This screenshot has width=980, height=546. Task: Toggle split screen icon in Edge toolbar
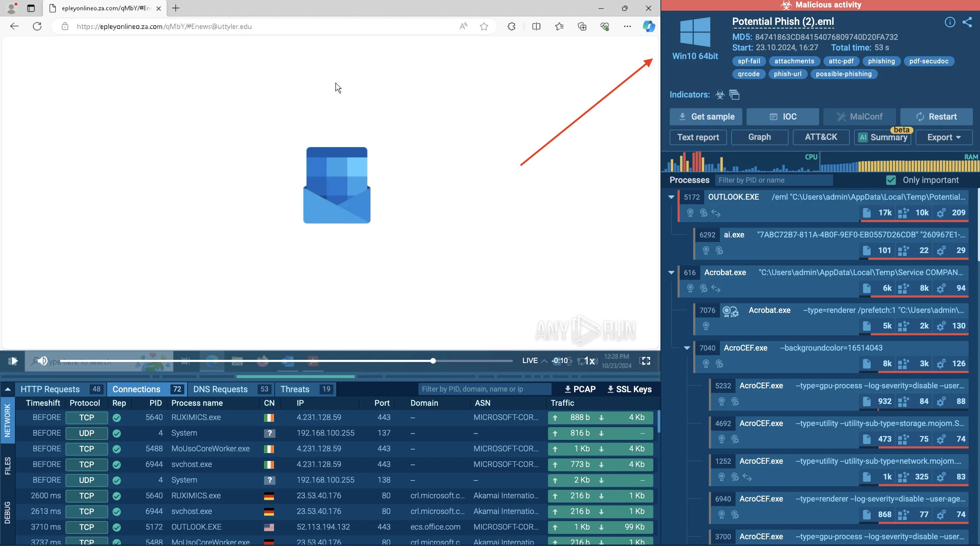536,26
